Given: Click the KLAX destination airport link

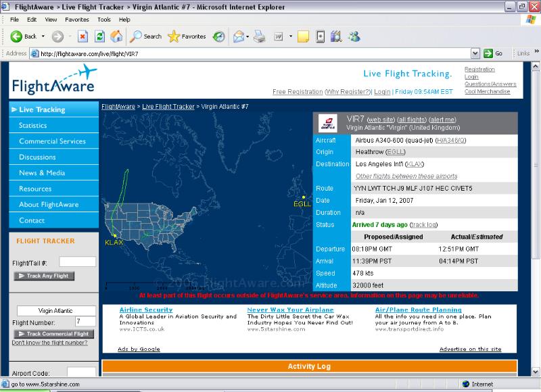Looking at the screenshot, I should point(415,164).
